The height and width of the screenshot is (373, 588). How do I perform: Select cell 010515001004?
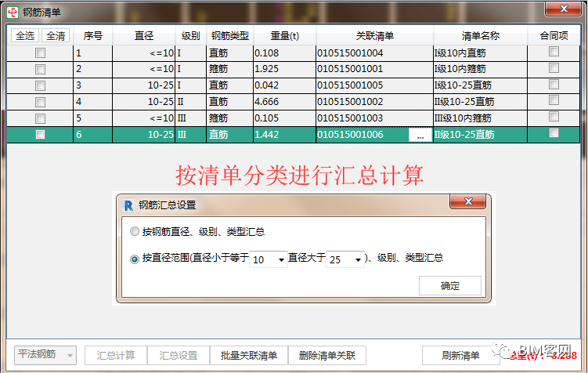374,53
